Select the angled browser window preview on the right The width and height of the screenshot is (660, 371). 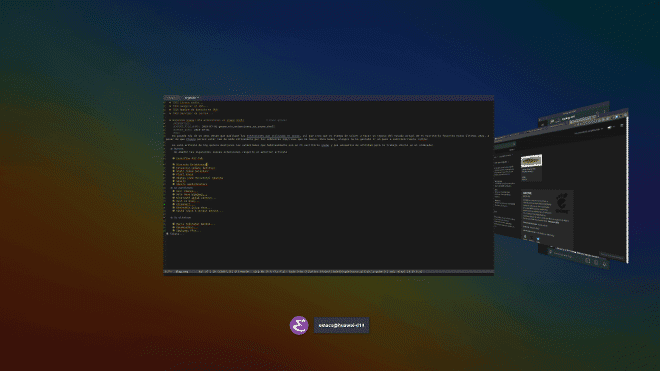point(561,185)
